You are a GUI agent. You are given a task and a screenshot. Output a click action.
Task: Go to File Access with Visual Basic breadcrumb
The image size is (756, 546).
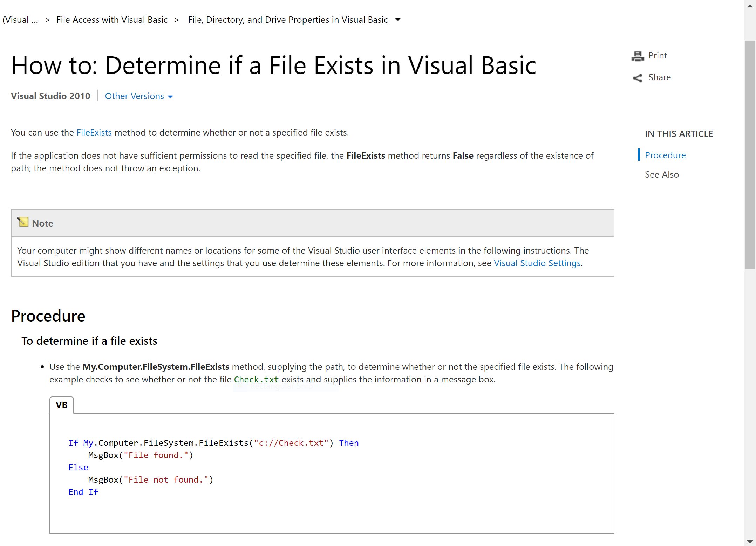[112, 20]
